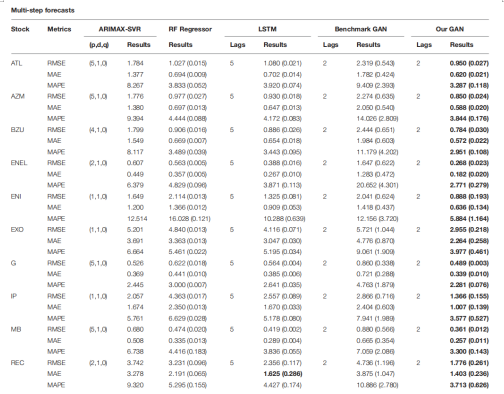
Task: Click ENI's ARIMAX-SVR MAPE value '12.514'
Action: (x=137, y=219)
